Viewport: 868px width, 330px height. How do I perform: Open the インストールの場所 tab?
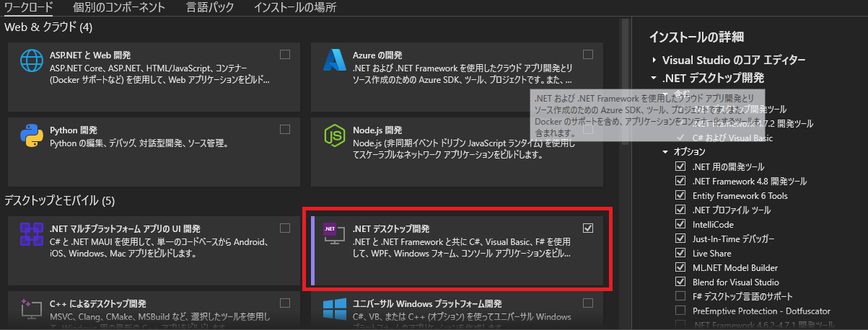(x=295, y=8)
